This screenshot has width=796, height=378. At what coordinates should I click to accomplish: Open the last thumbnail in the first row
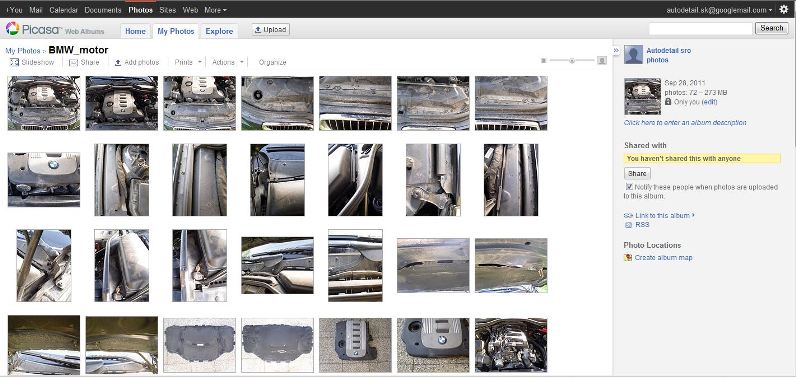pyautogui.click(x=511, y=103)
